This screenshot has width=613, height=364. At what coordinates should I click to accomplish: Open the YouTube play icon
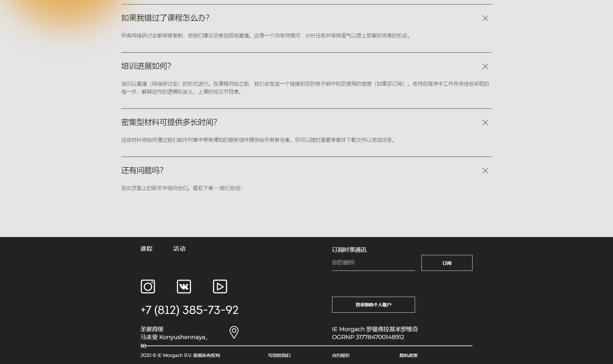point(220,286)
